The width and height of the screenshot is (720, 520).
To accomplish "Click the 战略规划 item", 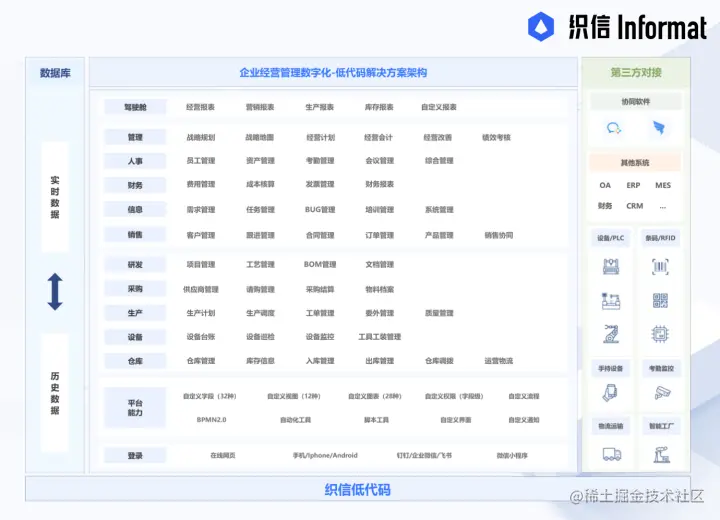I will click(x=201, y=137).
